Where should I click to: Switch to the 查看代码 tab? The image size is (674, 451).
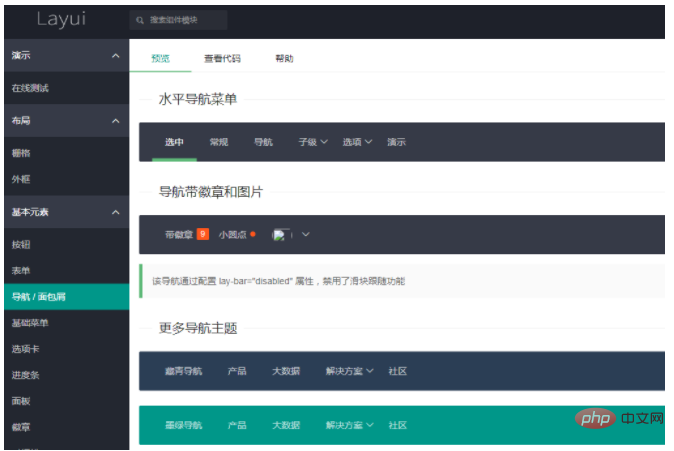222,58
